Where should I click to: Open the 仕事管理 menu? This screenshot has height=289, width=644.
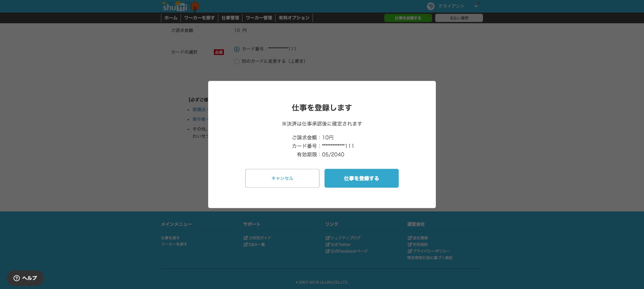[x=230, y=18]
